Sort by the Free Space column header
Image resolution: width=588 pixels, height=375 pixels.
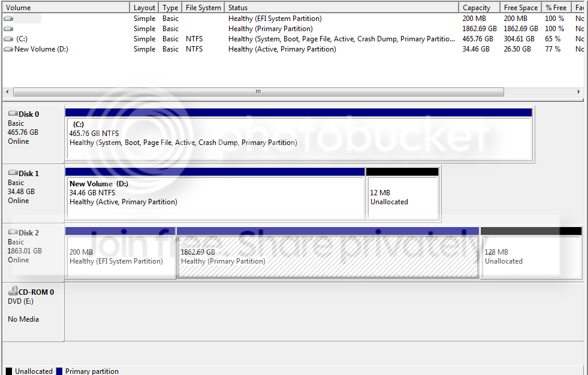(x=521, y=8)
